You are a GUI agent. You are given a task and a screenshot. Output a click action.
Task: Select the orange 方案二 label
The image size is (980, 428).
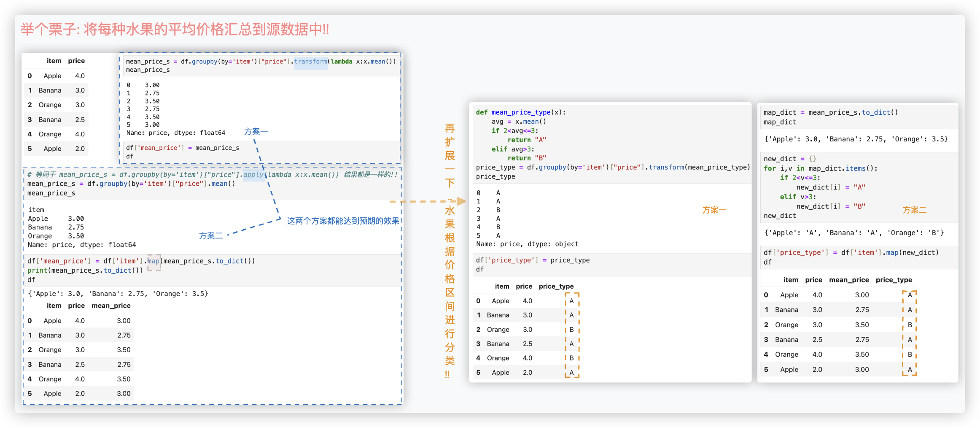914,210
